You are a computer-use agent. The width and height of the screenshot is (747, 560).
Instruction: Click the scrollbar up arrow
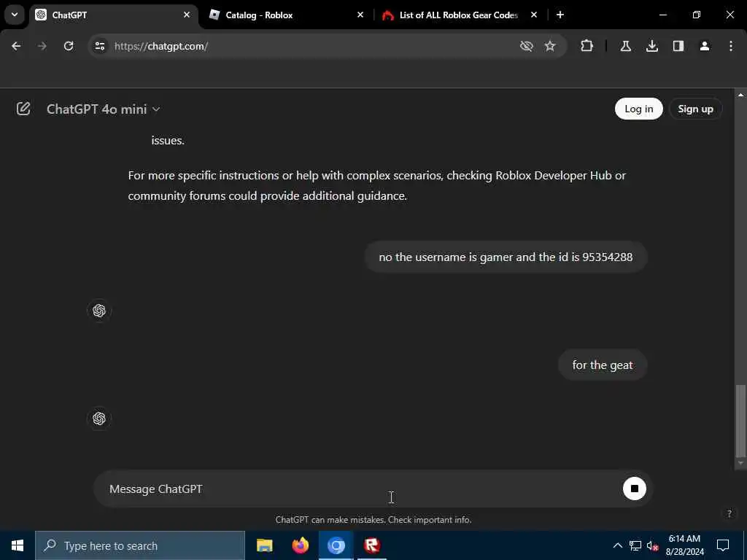pyautogui.click(x=740, y=95)
